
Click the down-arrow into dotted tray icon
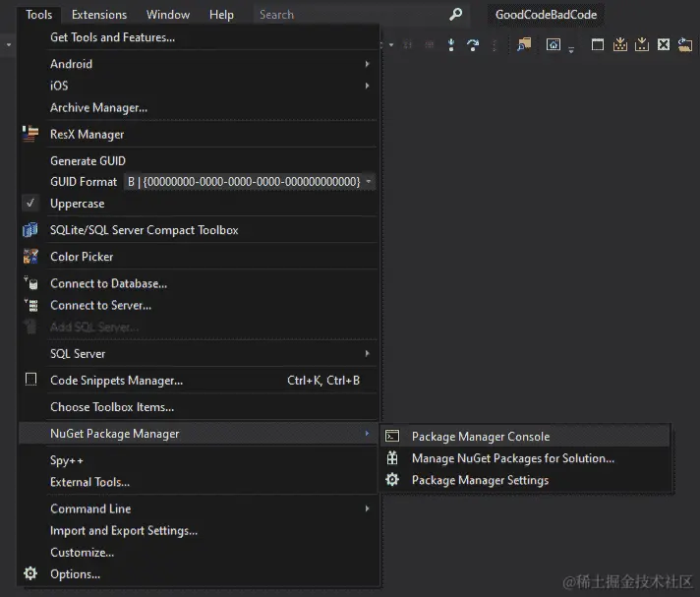620,44
